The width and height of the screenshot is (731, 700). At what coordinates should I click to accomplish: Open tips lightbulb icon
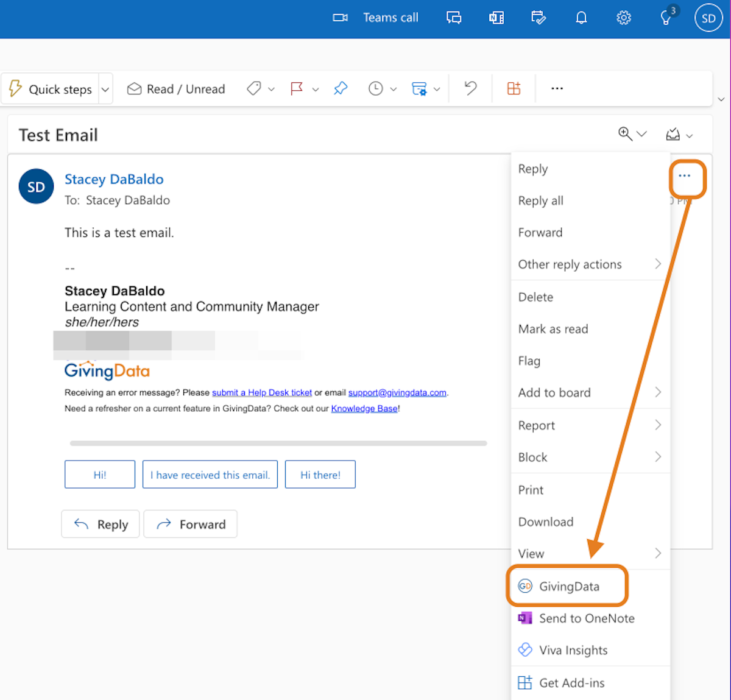click(x=666, y=18)
